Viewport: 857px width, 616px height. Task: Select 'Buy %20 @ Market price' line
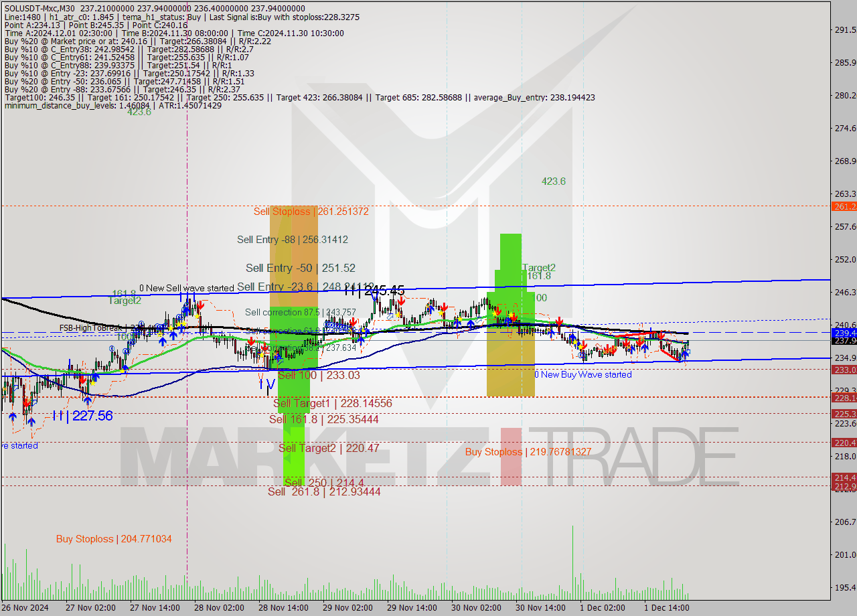[x=137, y=41]
